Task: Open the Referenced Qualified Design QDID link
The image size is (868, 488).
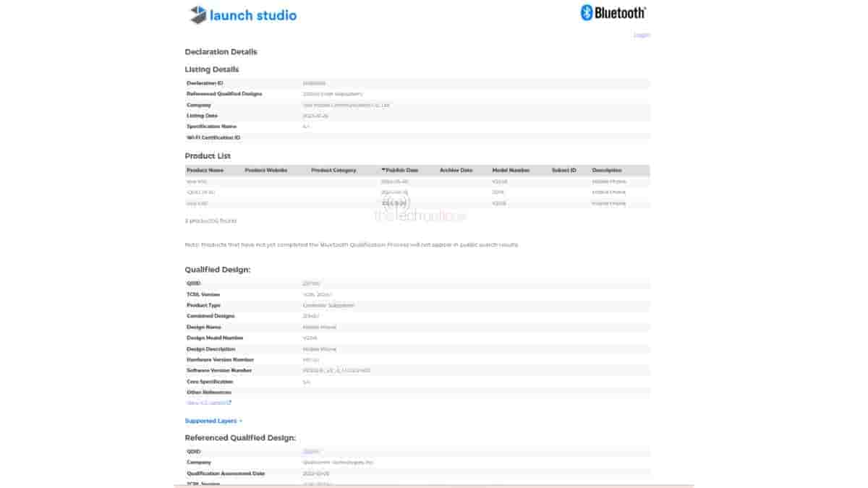Action: 311,451
